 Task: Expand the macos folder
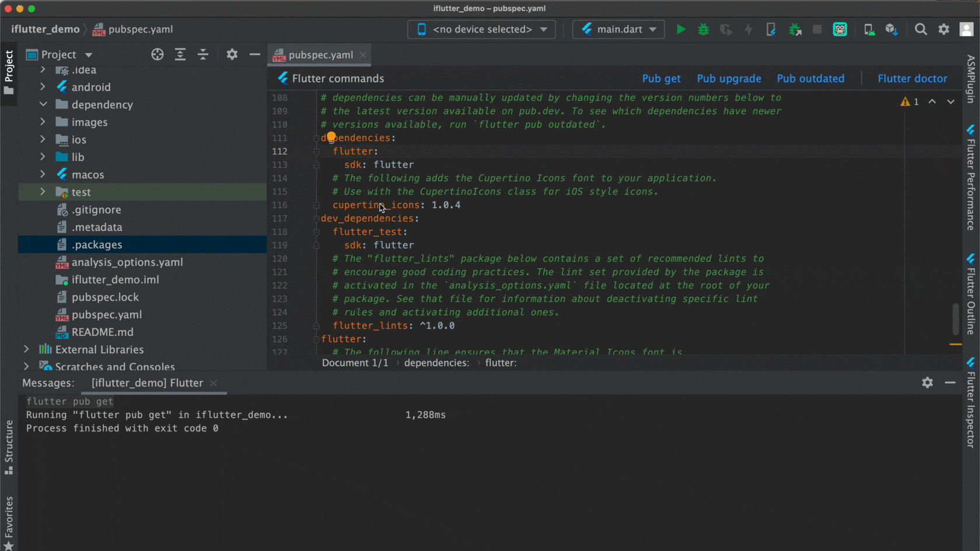click(x=43, y=174)
